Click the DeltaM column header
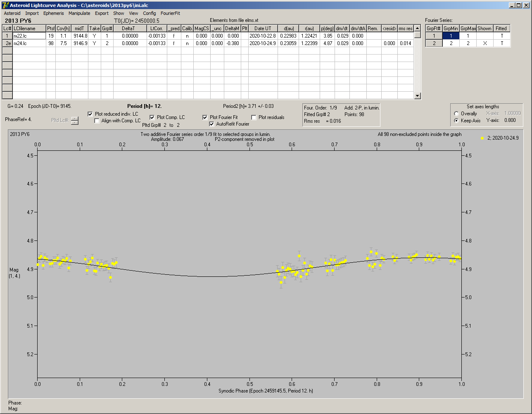This screenshot has height=414, width=532. 233,29
